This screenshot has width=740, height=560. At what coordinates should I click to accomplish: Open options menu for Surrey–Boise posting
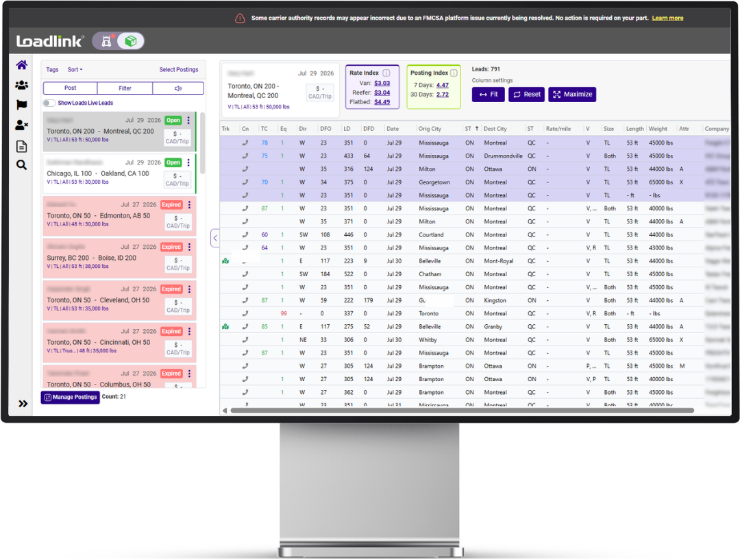[x=189, y=247]
